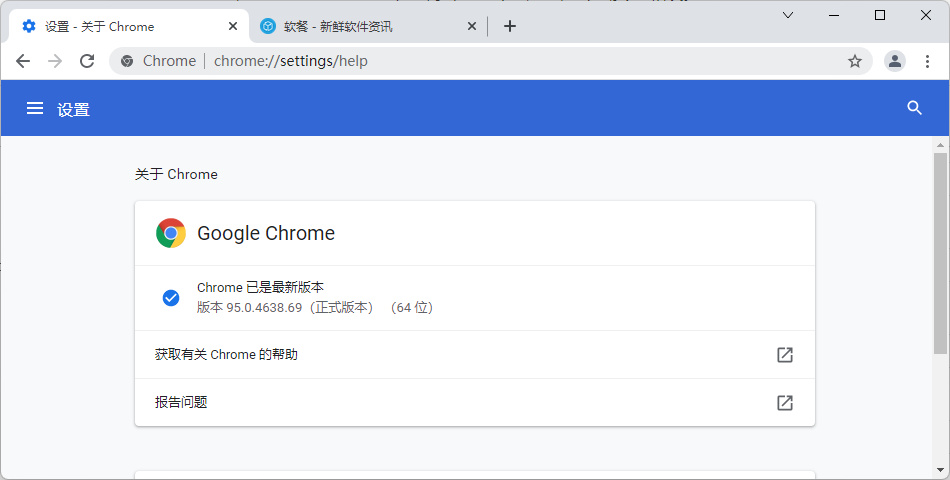Screen dimensions: 950x480
Task: Switch to the 软餐 - 新鲜软件资讯 tab
Action: [368, 26]
